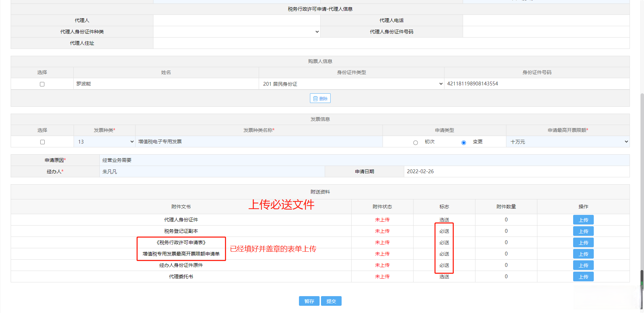Open the 十万元 maximum invoice limit dropdown
This screenshot has width=644, height=313.
pos(568,142)
